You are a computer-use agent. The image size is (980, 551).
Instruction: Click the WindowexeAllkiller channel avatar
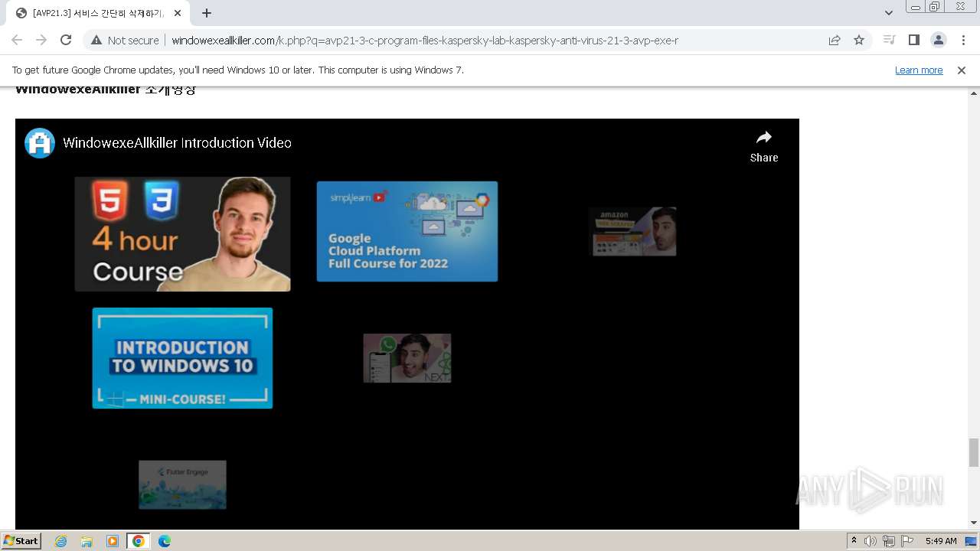point(40,143)
